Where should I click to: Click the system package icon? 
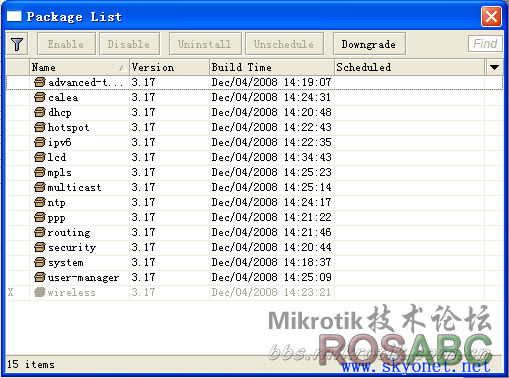[40, 262]
